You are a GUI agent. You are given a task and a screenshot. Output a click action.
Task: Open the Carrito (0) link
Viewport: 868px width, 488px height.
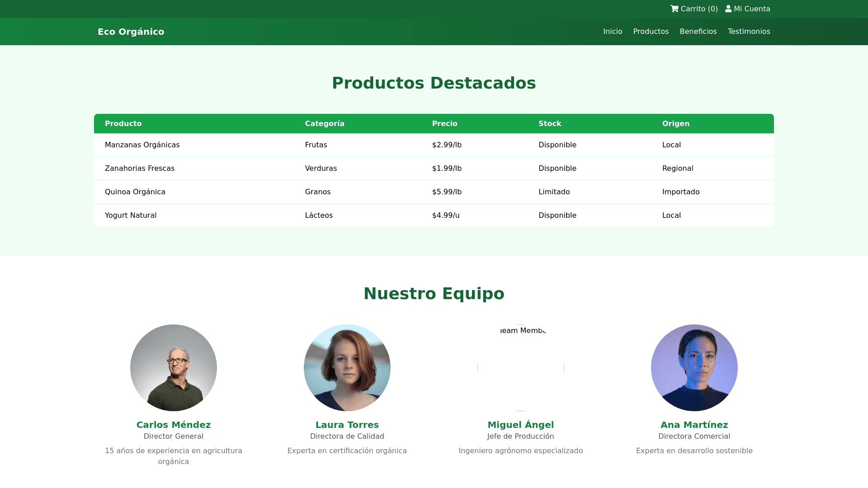(x=699, y=9)
